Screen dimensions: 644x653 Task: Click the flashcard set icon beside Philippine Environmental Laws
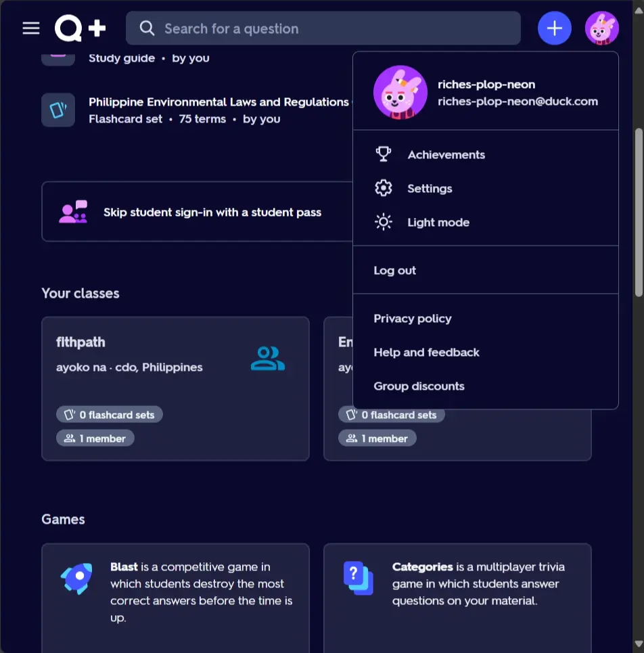[x=58, y=110]
